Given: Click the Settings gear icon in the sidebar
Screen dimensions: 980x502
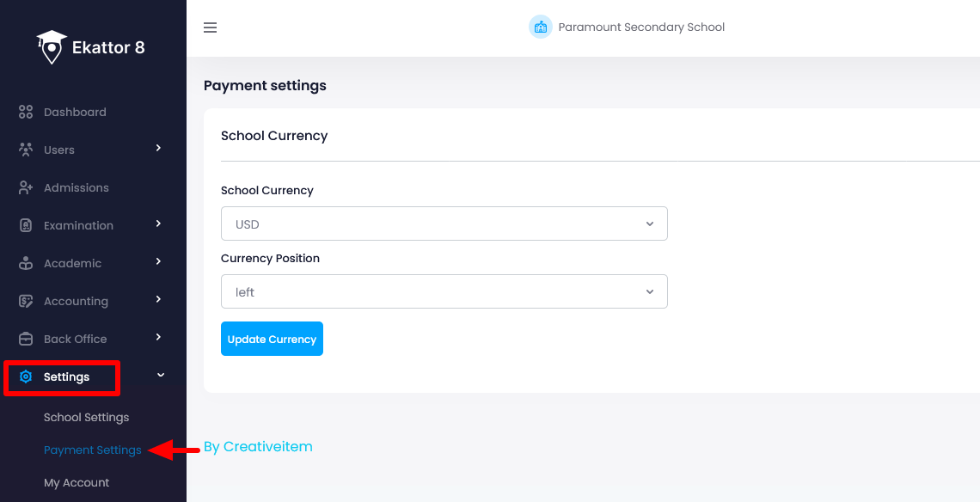Looking at the screenshot, I should pyautogui.click(x=26, y=376).
